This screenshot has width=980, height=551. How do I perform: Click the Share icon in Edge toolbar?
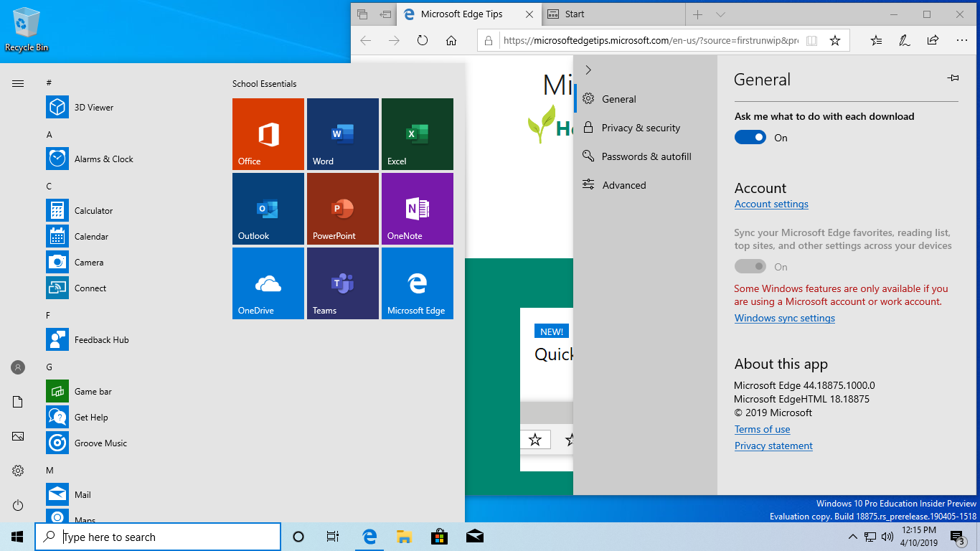(x=933, y=41)
